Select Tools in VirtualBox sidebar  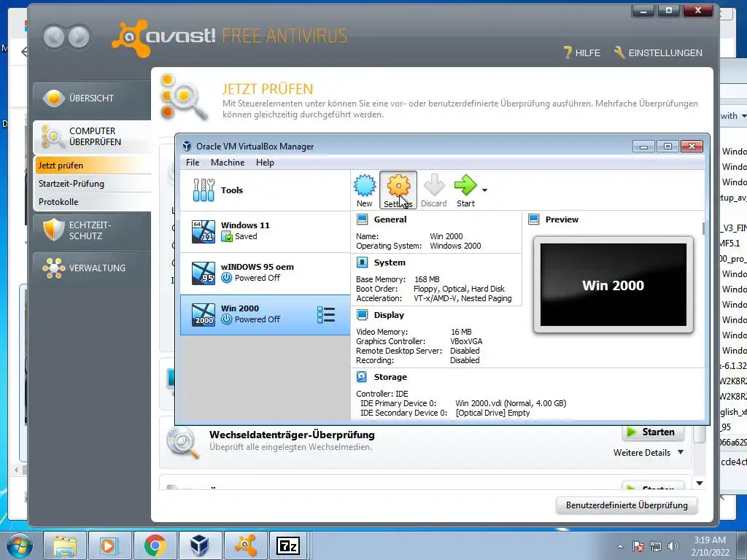point(266,190)
